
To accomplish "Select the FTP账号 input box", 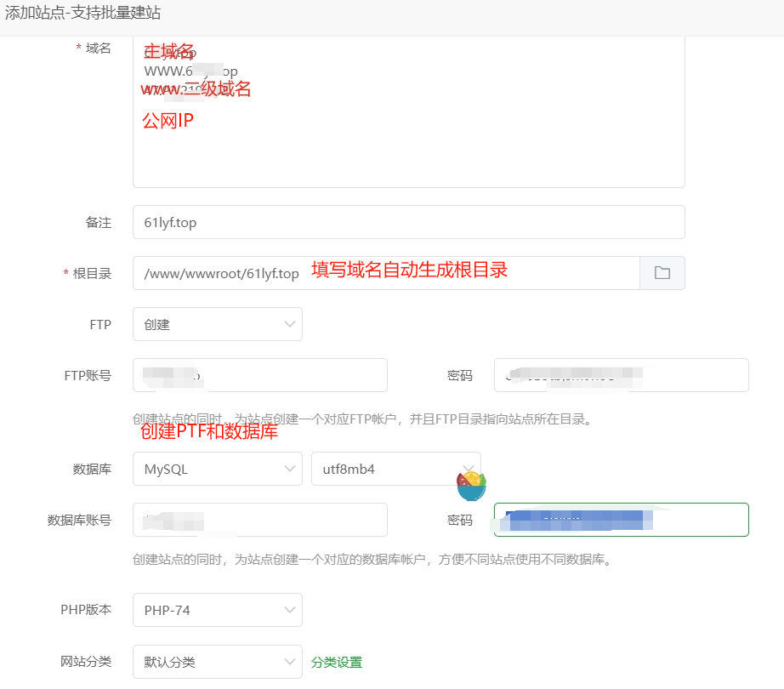I will coord(259,375).
